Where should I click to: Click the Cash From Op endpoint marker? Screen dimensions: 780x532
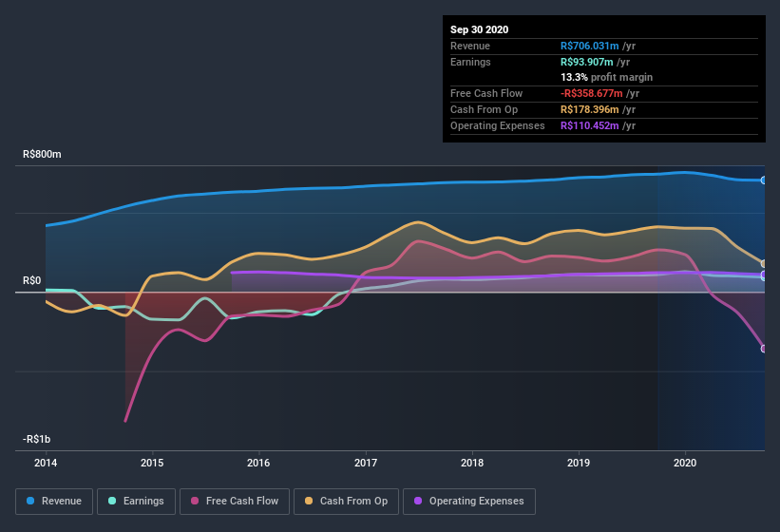coord(764,263)
